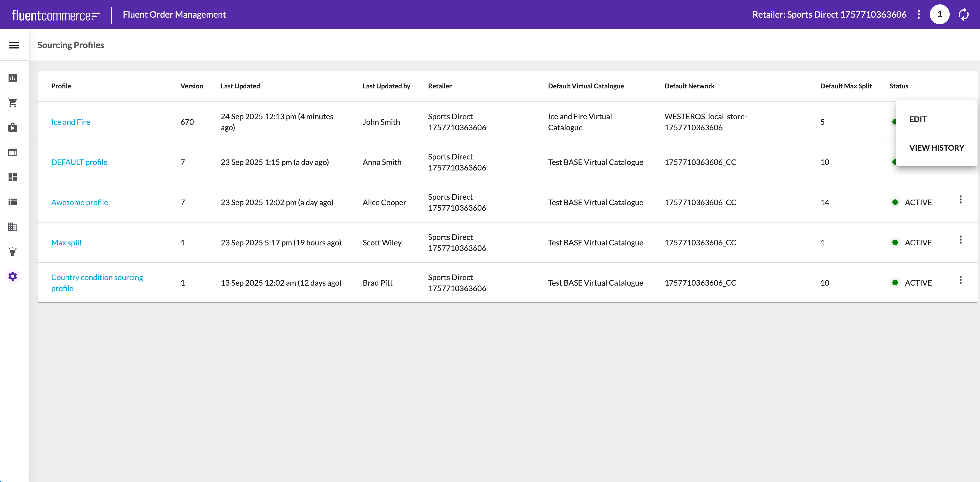980x482 pixels.
Task: Open the shopping cart orders sidebar icon
Action: pos(13,103)
